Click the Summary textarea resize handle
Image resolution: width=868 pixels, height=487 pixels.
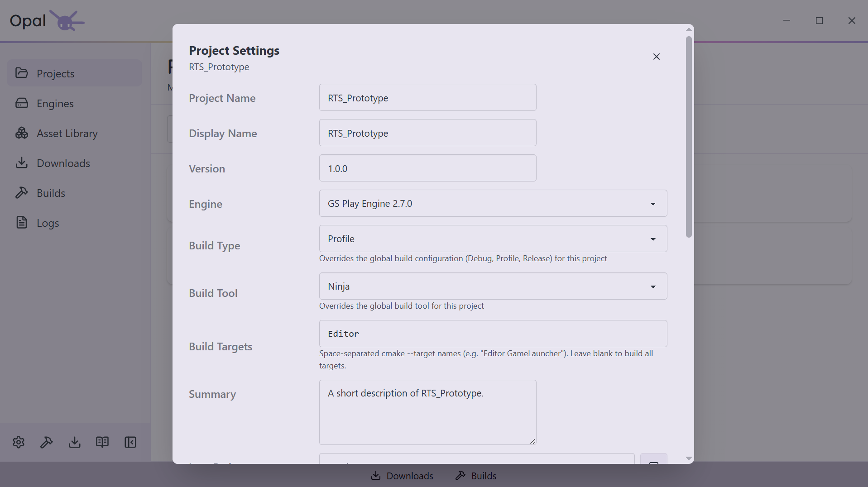(532, 441)
